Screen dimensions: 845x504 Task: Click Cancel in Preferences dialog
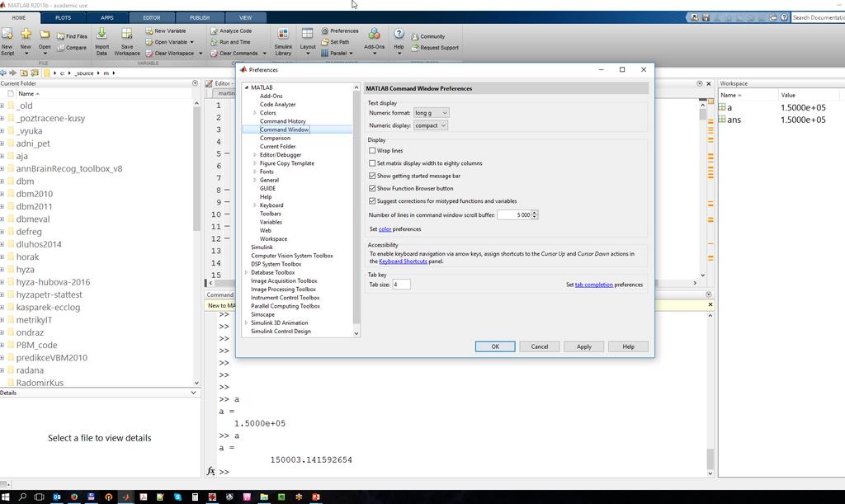tap(540, 346)
